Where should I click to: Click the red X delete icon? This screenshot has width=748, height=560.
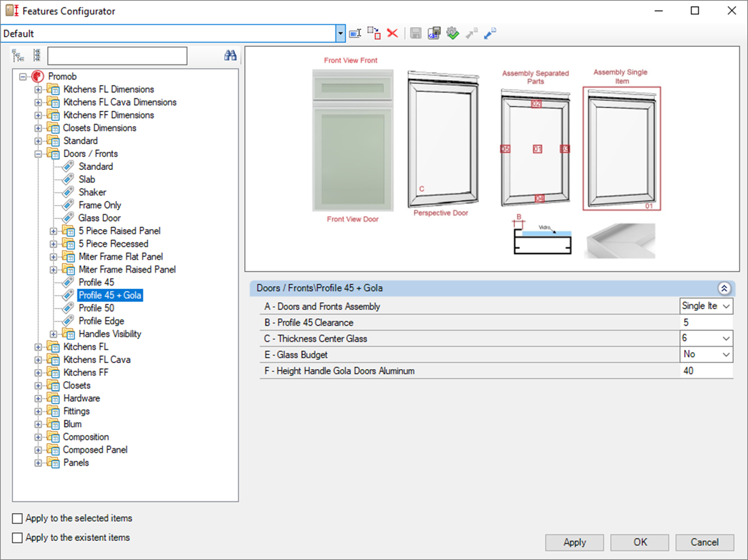click(392, 33)
